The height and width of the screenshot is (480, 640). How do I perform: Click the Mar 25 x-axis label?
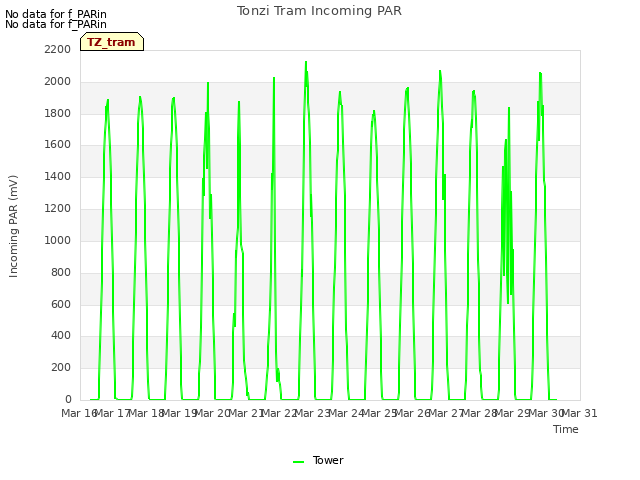(x=380, y=413)
